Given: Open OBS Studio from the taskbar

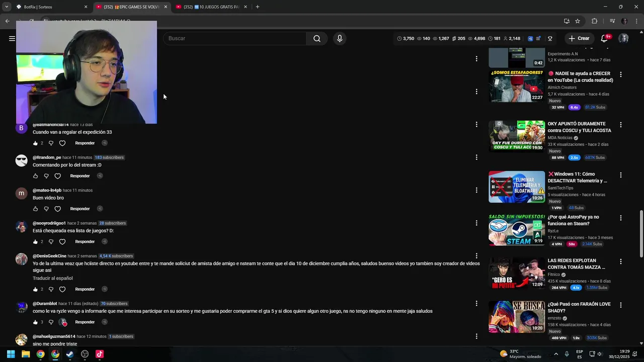Looking at the screenshot, I should pyautogui.click(x=85, y=354).
